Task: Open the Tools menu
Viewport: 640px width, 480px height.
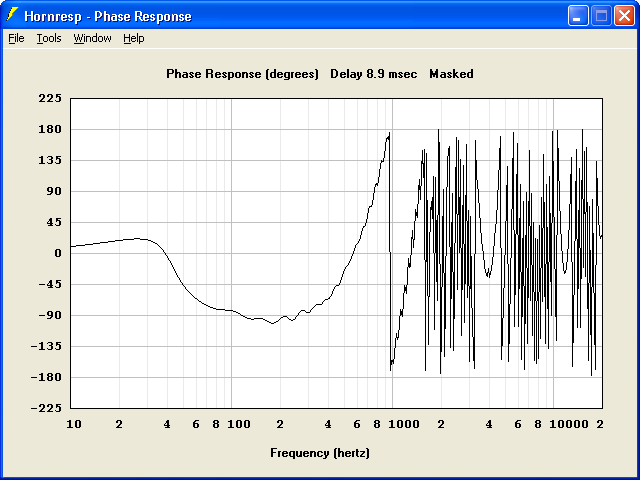Action: pyautogui.click(x=49, y=38)
